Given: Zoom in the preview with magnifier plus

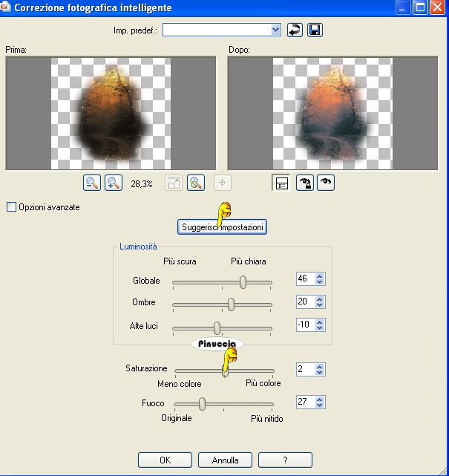Looking at the screenshot, I should click(x=114, y=183).
